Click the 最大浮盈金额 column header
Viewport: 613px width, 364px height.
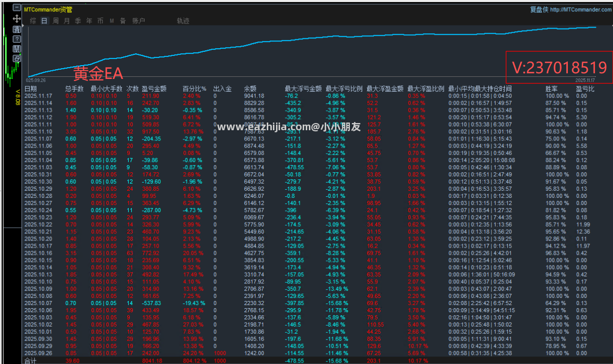(x=385, y=89)
